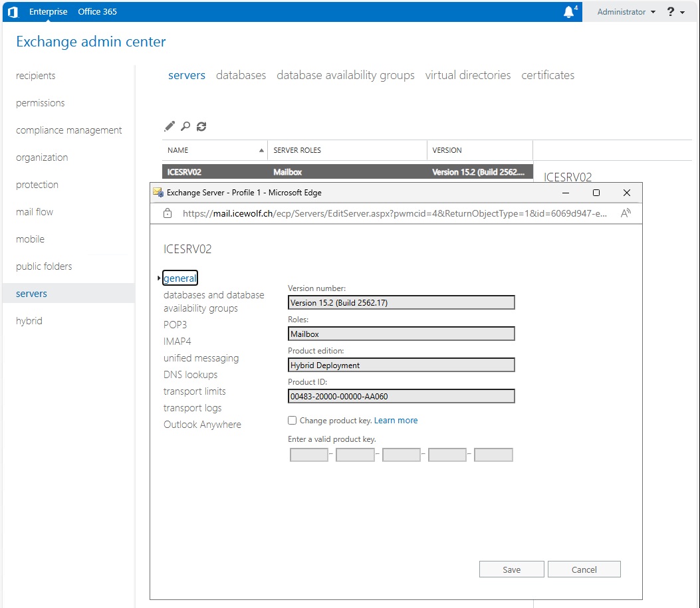Open mobile in left sidebar

31,239
